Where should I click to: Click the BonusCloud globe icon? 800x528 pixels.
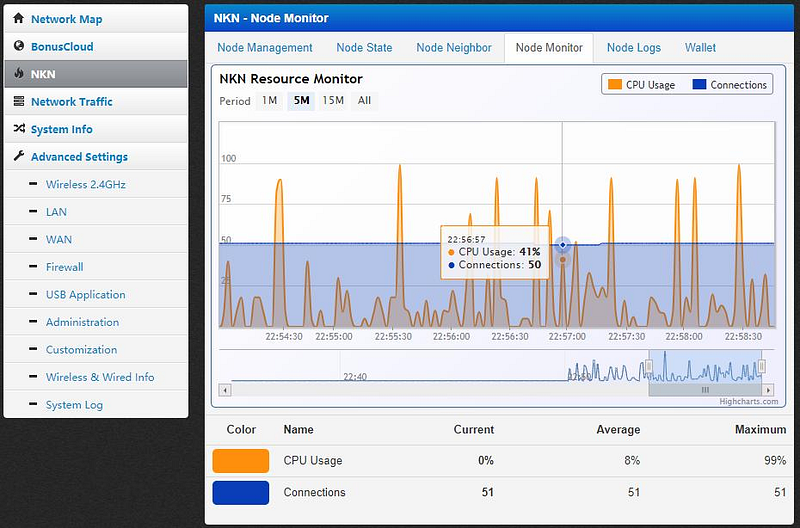[19, 46]
